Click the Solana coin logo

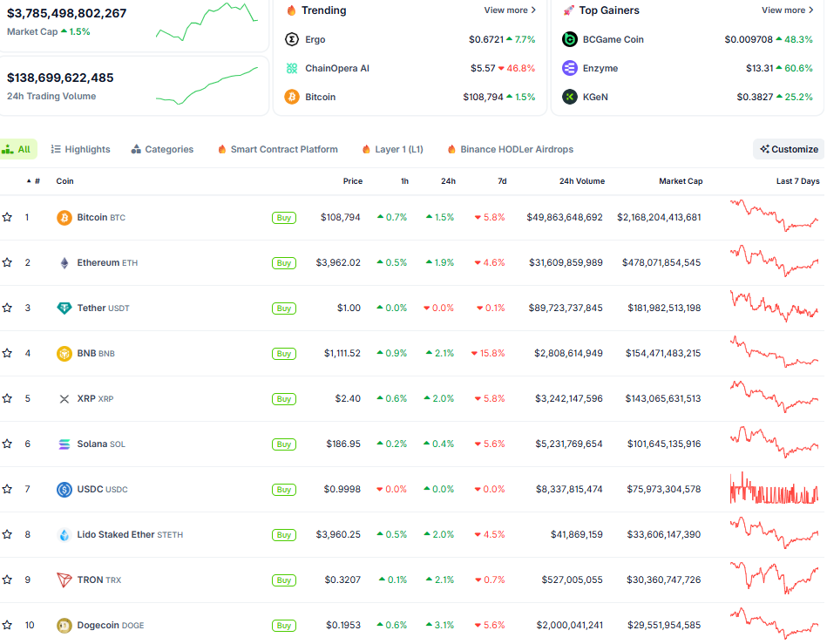point(64,444)
